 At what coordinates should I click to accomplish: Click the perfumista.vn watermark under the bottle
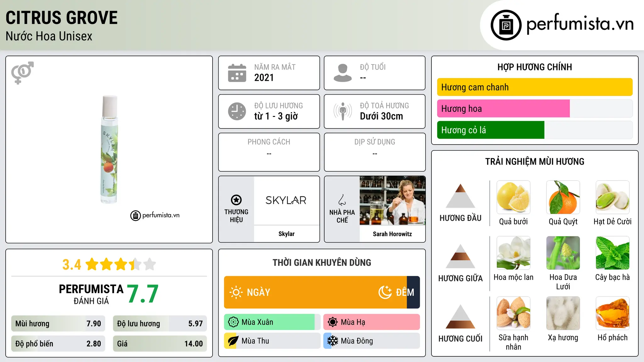(155, 216)
